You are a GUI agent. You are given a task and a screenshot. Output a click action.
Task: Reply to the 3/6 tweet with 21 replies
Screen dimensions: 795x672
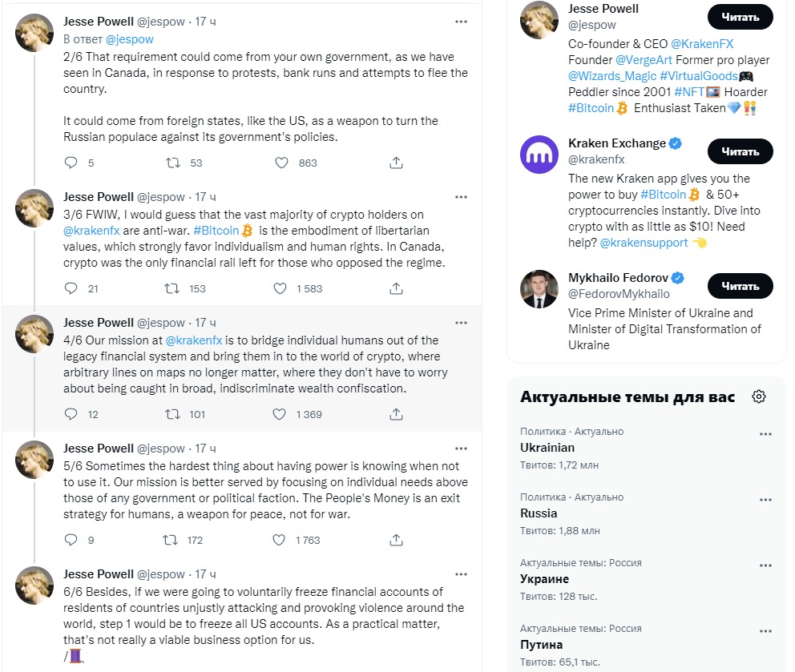tap(71, 288)
